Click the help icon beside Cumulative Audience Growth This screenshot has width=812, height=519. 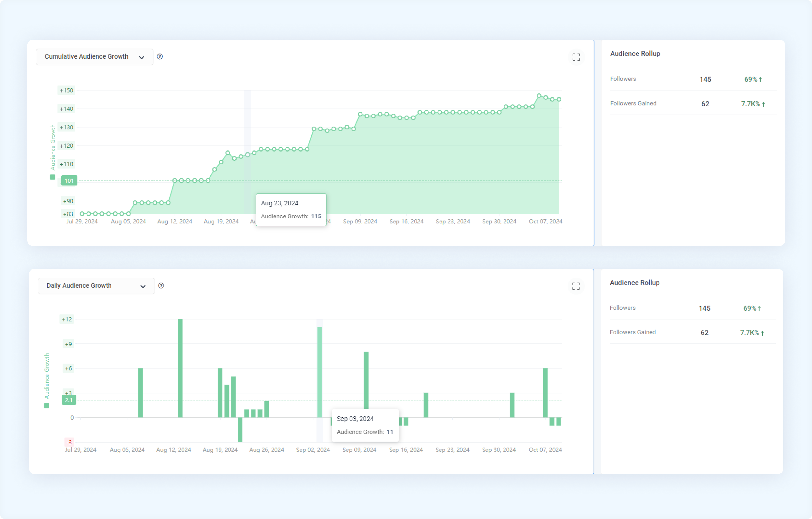(x=160, y=57)
